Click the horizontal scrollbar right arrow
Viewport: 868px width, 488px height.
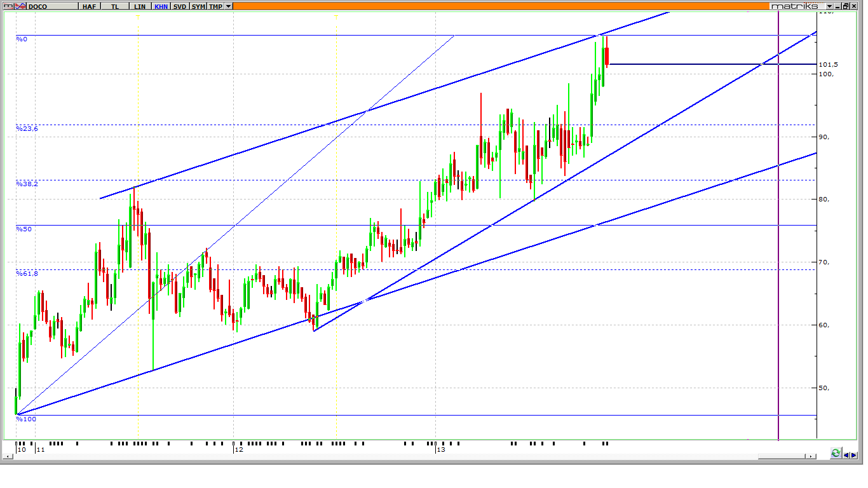(810, 456)
